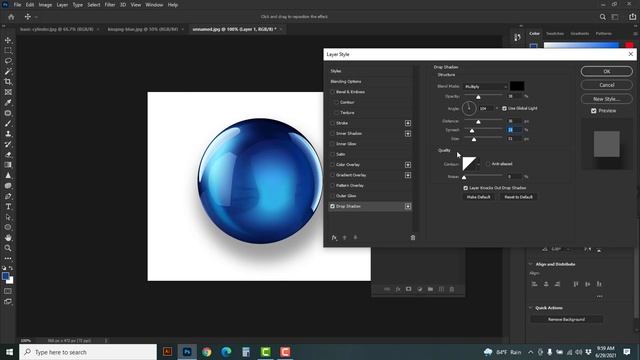This screenshot has height=360, width=640.
Task: Enable the Anti-aliased checkbox
Action: [x=488, y=164]
